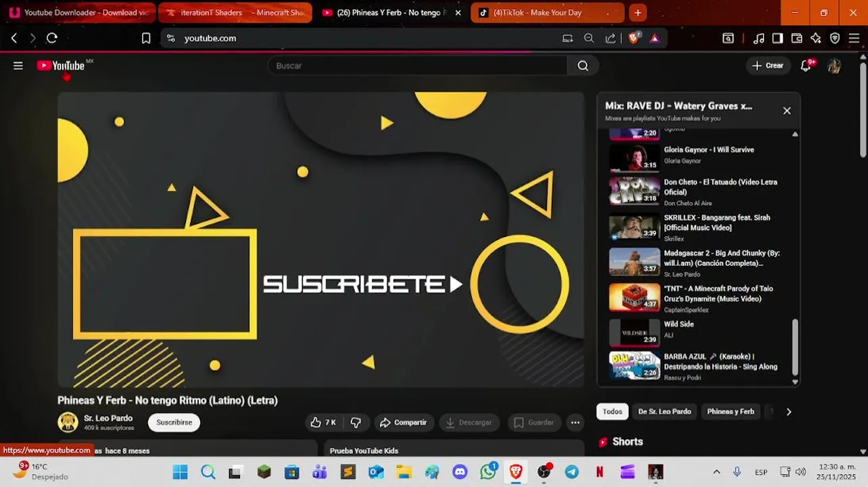
Task: Open Brave Shields lion icon
Action: click(x=634, y=39)
